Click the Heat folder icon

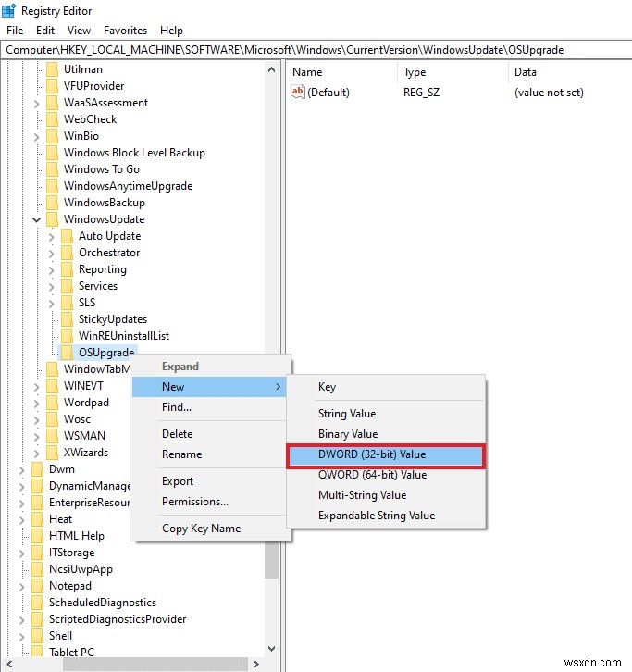pyautogui.click(x=37, y=519)
